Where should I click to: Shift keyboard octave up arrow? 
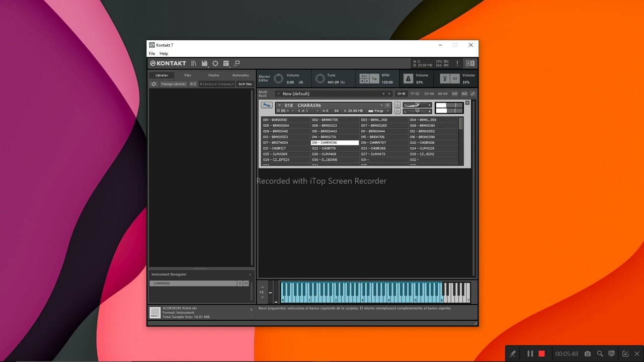point(262,287)
